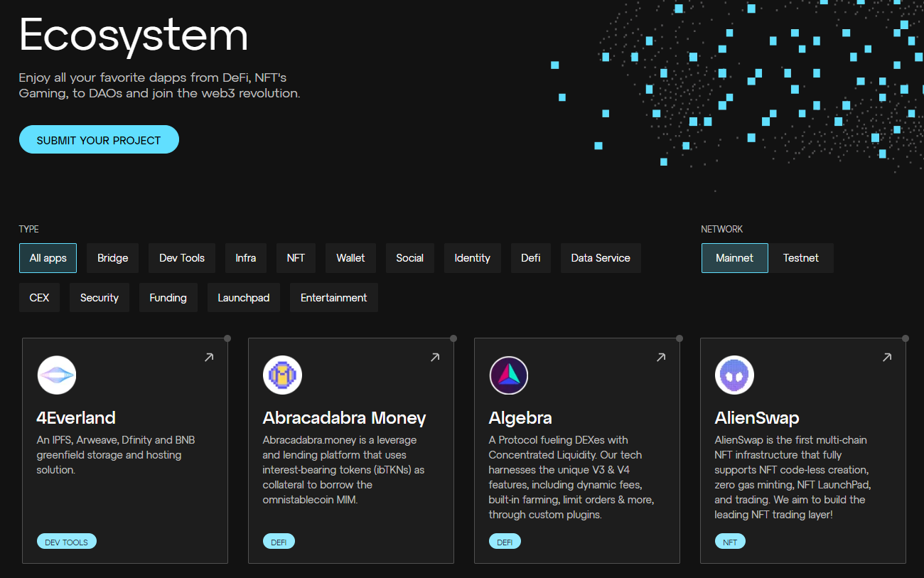Screen dimensions: 924x578
Task: Click the Algebra description text
Action: pos(571,477)
